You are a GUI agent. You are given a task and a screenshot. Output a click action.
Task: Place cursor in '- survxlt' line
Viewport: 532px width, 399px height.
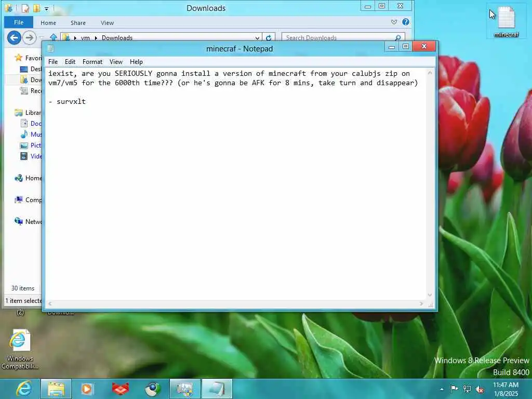67,101
